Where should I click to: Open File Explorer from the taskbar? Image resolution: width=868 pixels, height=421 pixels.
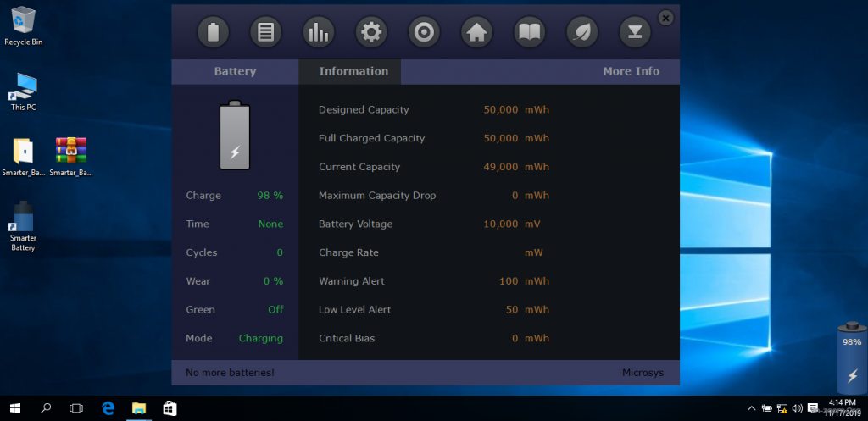pyautogui.click(x=139, y=408)
